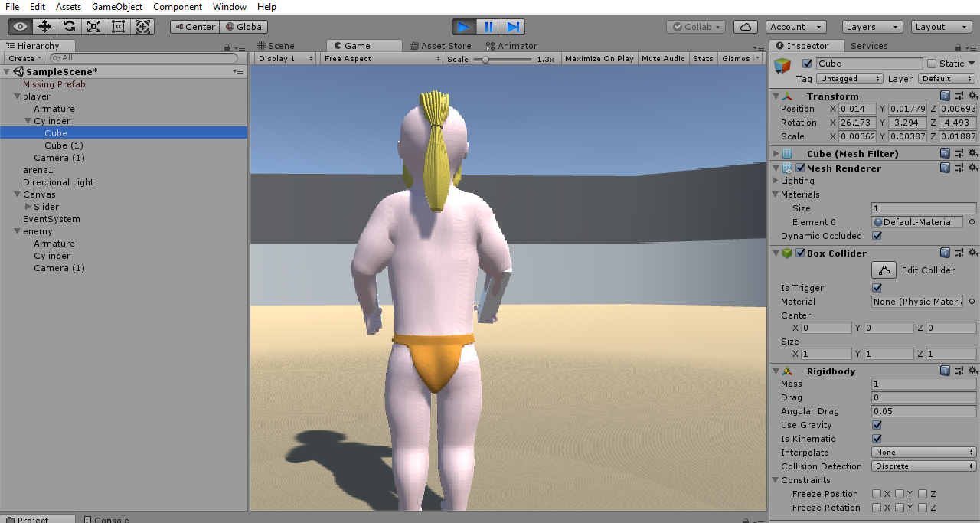Select the Move tool
Viewport: 980px width, 523px height.
click(x=45, y=26)
